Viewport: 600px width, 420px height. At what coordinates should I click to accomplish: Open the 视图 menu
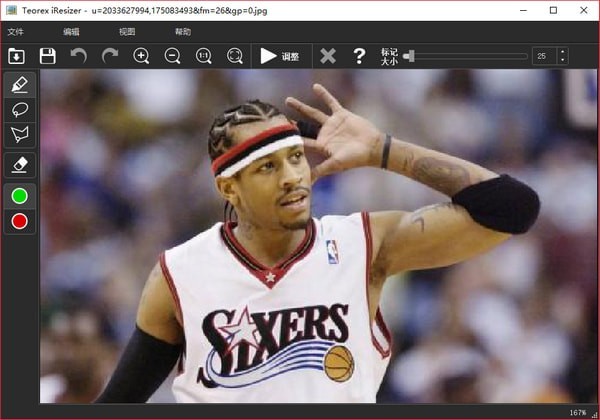(x=127, y=32)
